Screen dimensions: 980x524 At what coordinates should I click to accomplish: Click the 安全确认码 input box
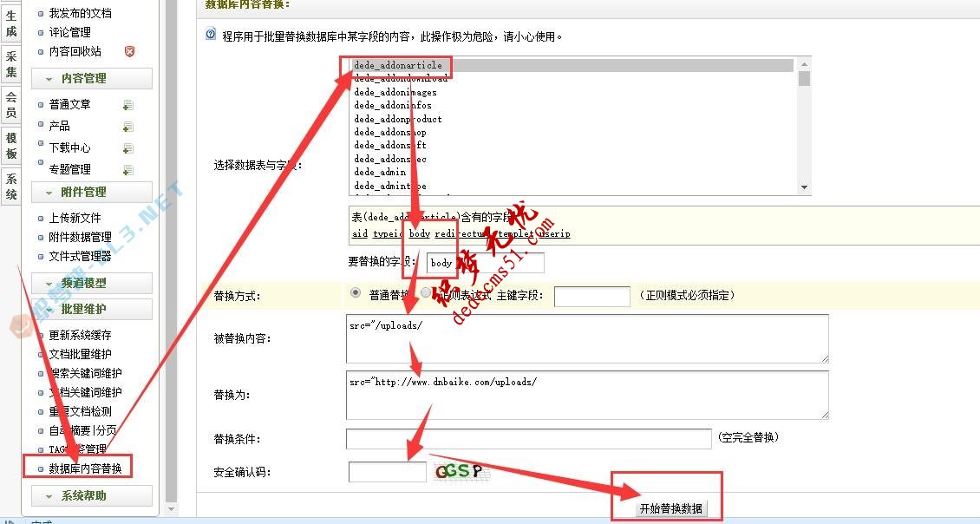(387, 472)
